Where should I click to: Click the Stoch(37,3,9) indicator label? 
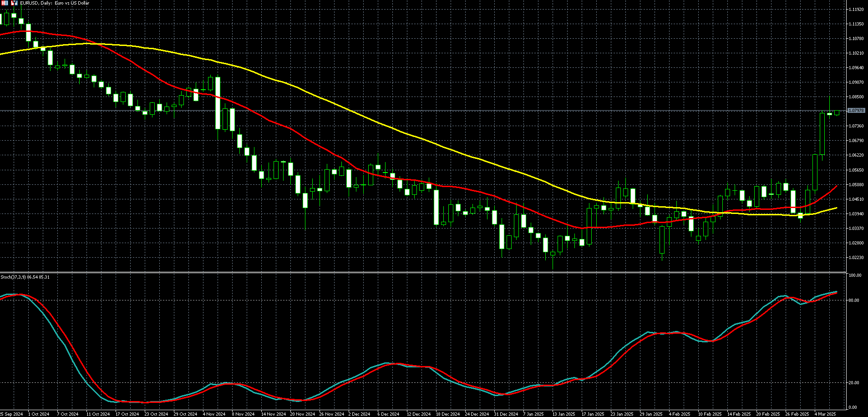click(x=25, y=277)
